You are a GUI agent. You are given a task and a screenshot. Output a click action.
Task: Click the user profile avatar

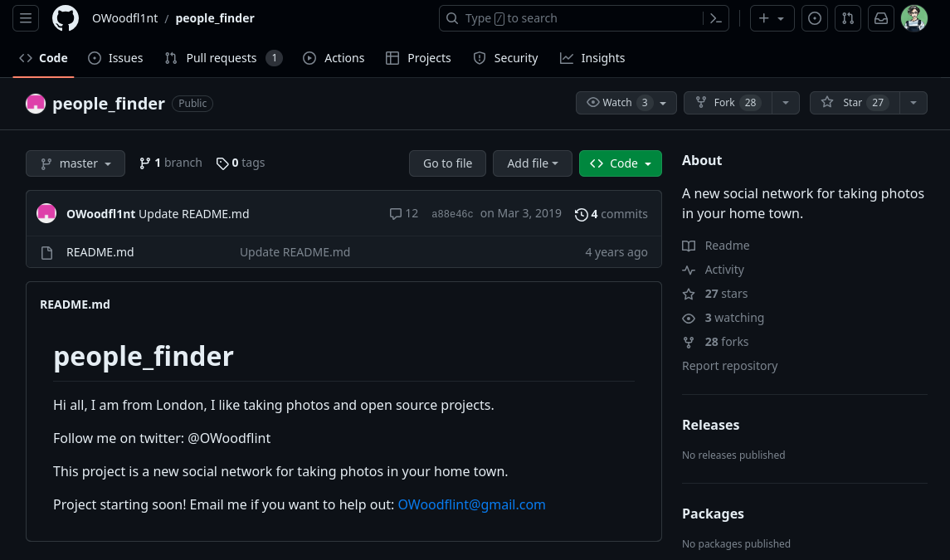pyautogui.click(x=913, y=18)
